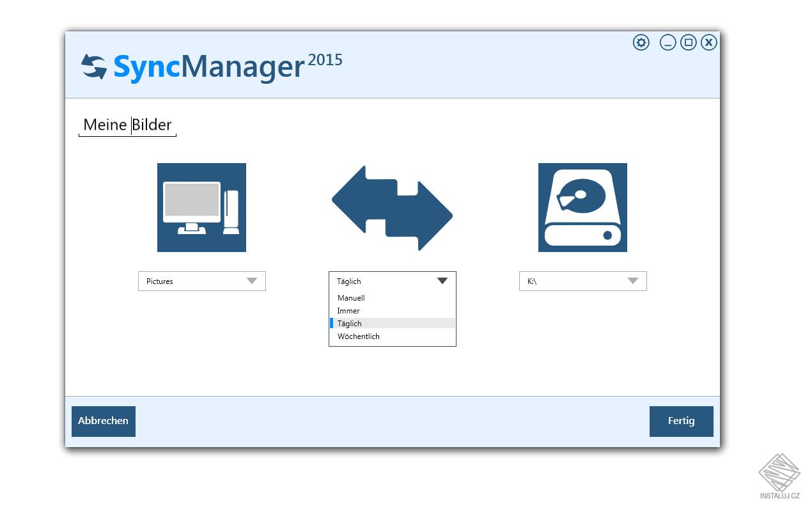Click the SyncManager logo arrows icon
Screen dimensions: 812x513
(94, 67)
